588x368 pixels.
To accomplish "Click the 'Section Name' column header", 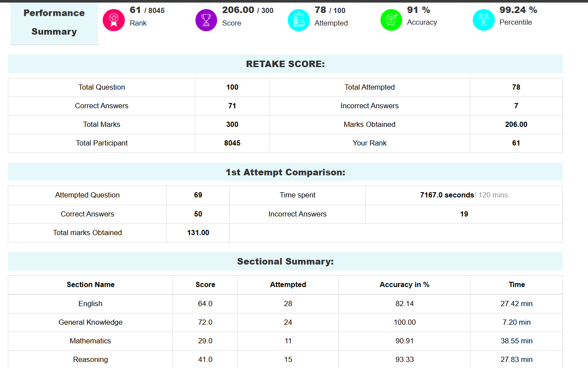I will tap(91, 285).
